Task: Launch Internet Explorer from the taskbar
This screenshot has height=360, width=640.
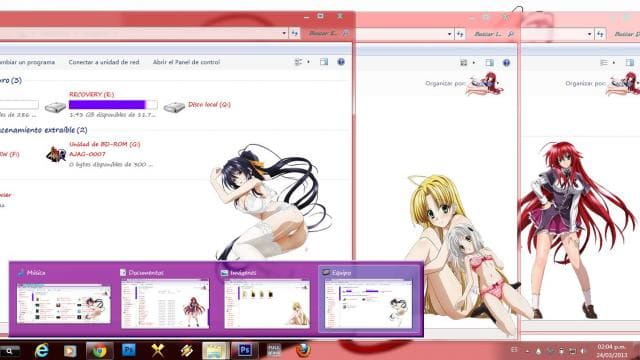Action: point(41,351)
